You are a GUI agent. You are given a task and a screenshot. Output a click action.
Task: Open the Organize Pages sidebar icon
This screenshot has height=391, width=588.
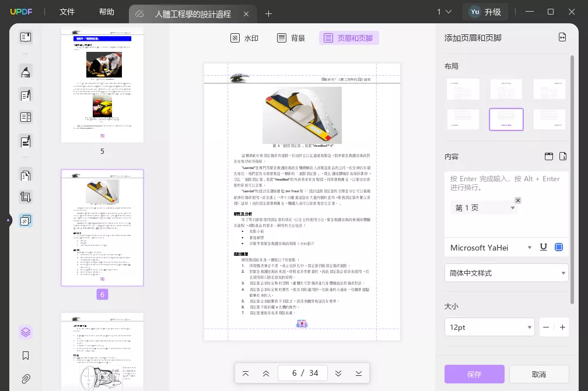(26, 175)
